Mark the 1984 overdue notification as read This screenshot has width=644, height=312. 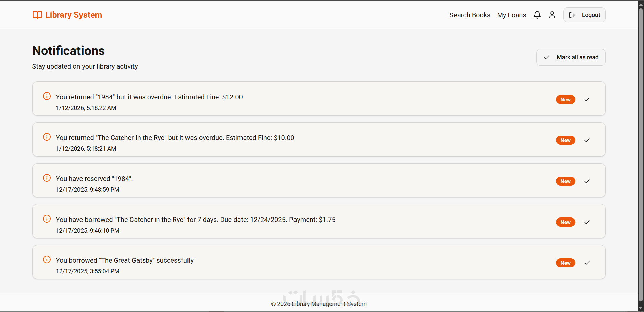pos(587,100)
